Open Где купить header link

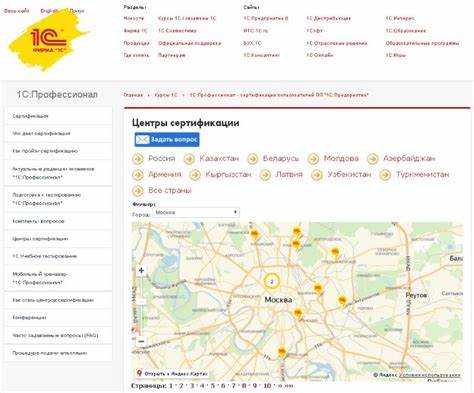click(136, 55)
